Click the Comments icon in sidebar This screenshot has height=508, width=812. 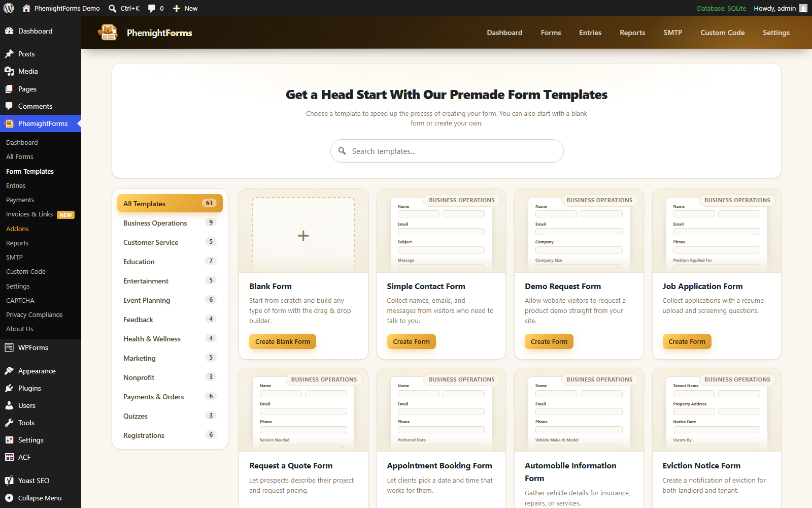pos(9,106)
